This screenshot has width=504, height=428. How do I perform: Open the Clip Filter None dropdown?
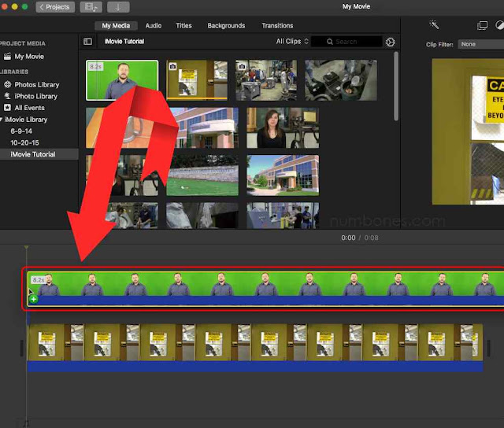pos(481,44)
